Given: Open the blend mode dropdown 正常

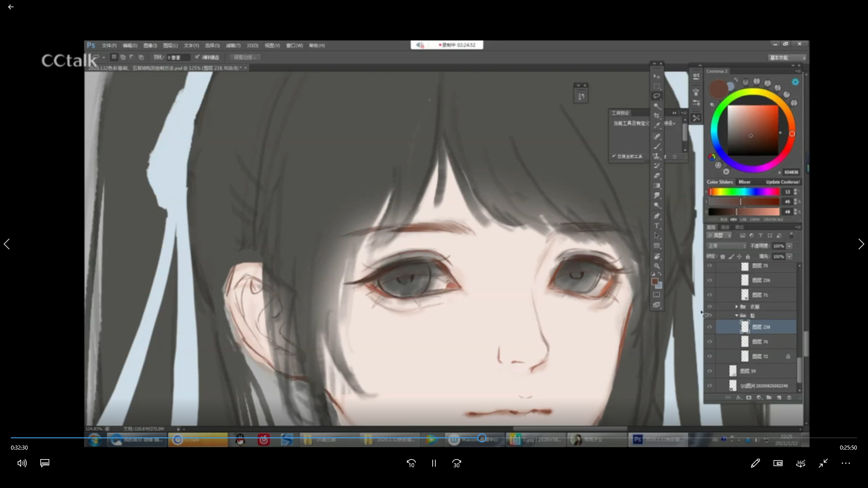Looking at the screenshot, I should click(726, 246).
